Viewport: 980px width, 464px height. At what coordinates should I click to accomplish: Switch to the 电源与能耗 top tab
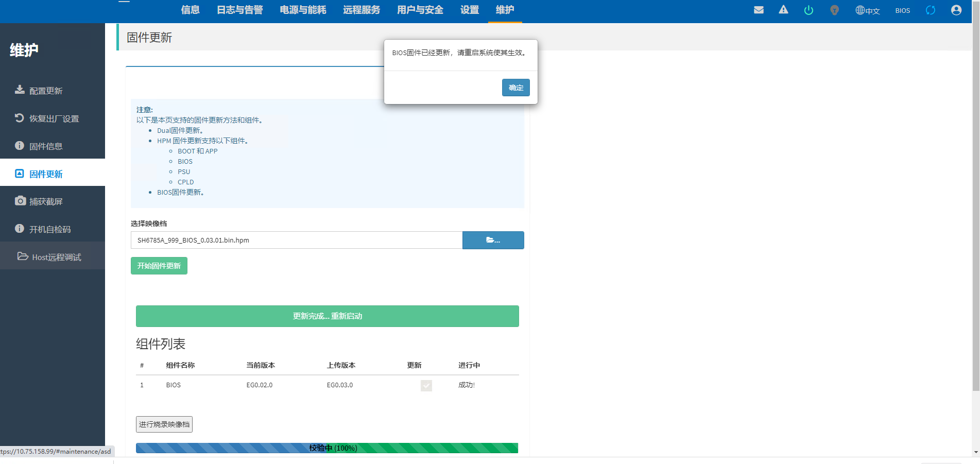click(303, 10)
